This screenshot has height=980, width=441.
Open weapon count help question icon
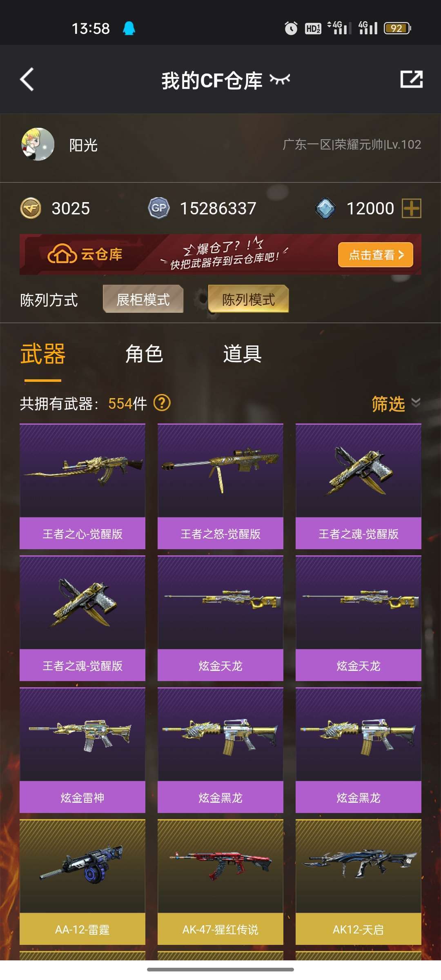[162, 403]
